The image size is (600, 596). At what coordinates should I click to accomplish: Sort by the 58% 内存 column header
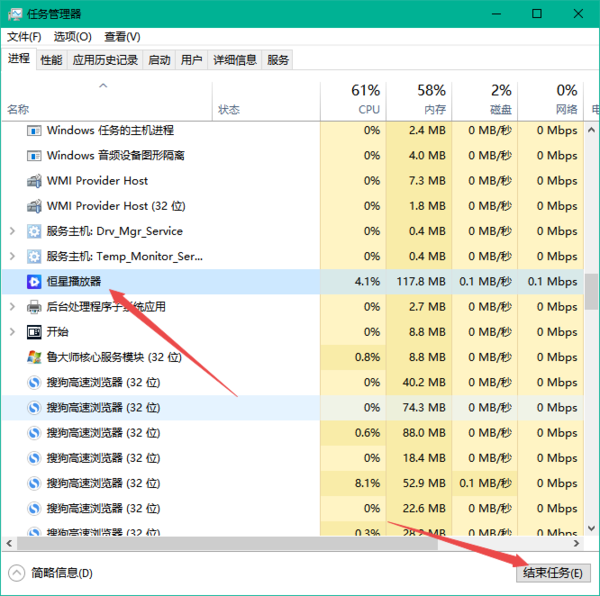click(419, 101)
